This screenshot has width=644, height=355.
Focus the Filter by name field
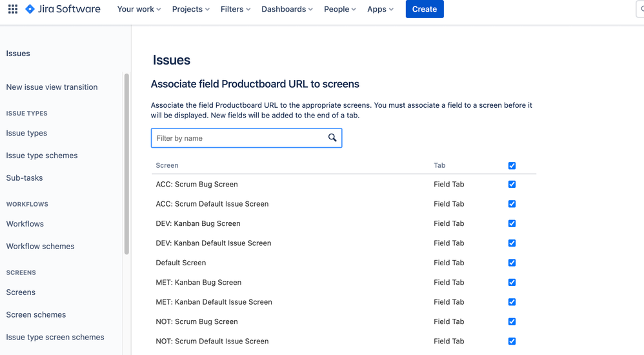coord(247,138)
